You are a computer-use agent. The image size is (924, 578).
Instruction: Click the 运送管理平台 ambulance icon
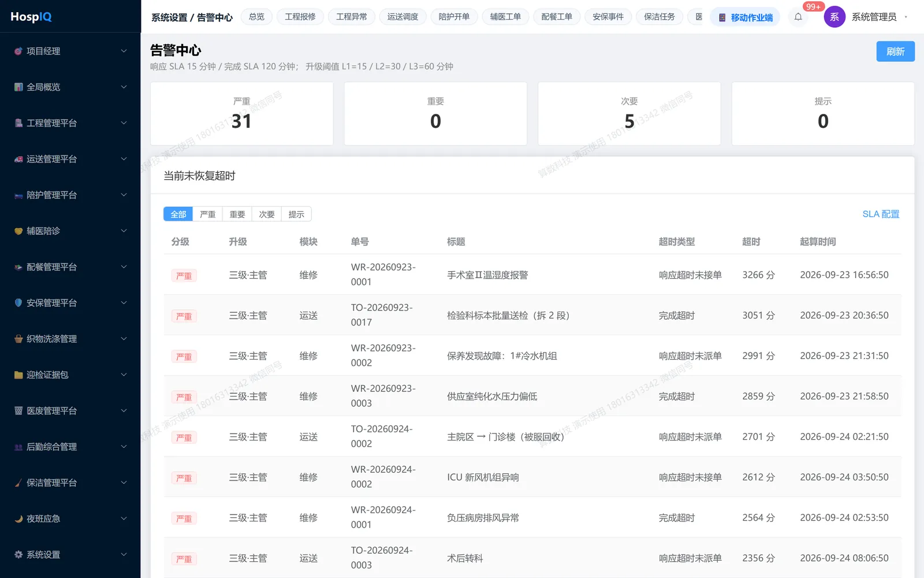click(x=18, y=159)
